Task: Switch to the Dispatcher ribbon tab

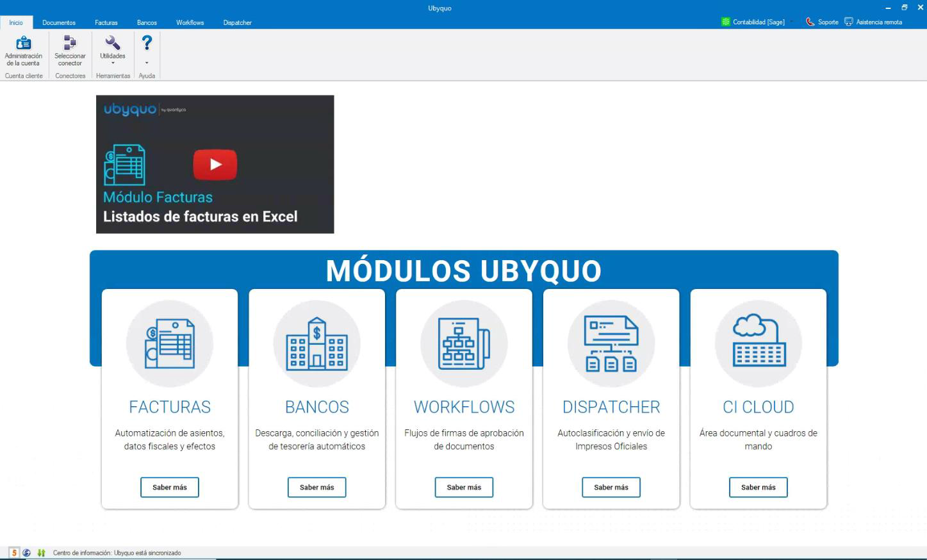Action: click(x=238, y=22)
